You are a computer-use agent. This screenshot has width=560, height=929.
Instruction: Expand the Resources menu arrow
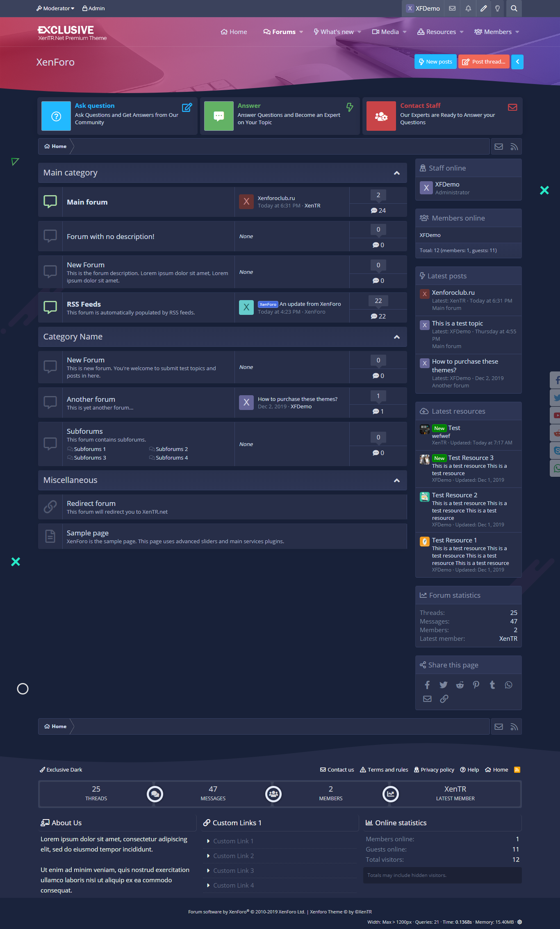pos(462,32)
